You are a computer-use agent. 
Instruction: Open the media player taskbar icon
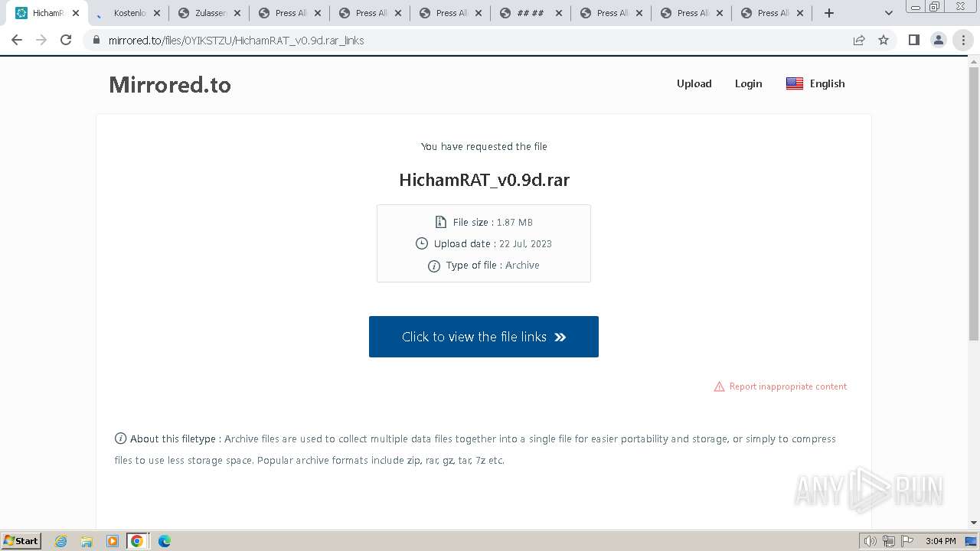[113, 541]
